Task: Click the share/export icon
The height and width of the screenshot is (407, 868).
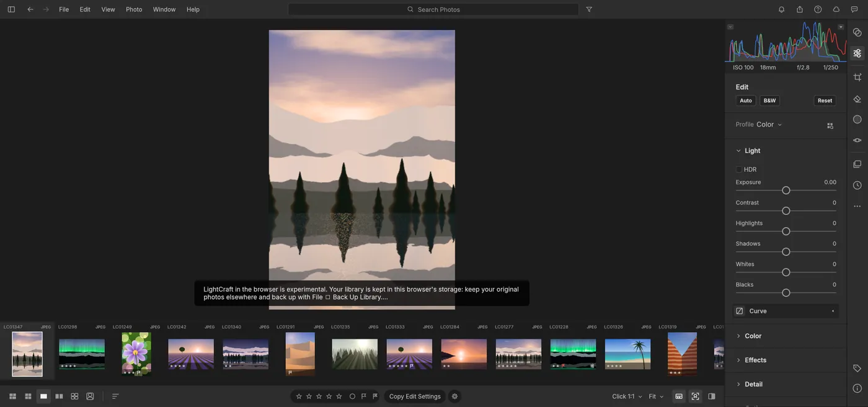Action: click(x=800, y=9)
